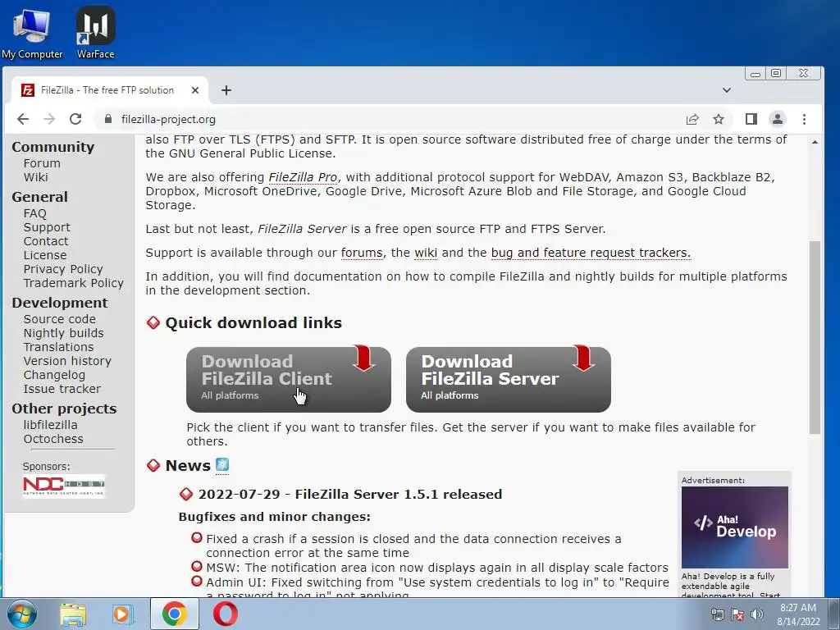The height and width of the screenshot is (630, 840).
Task: Open the libfilezilla project link
Action: click(x=50, y=424)
